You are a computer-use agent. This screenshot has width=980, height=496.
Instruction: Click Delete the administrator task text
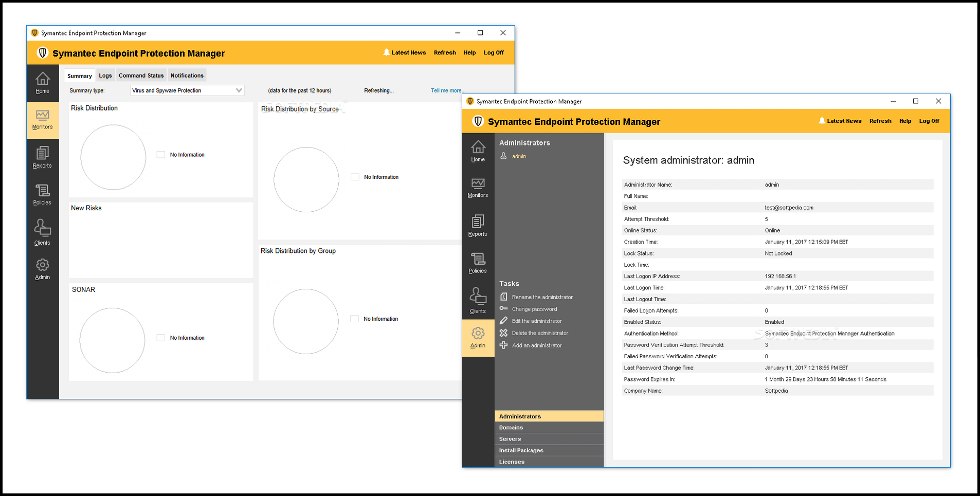[540, 333]
